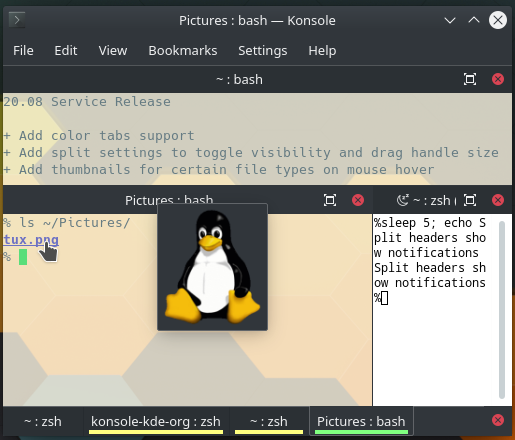The image size is (515, 440).
Task: Close the '~ : zsh' split pane
Action: click(498, 200)
